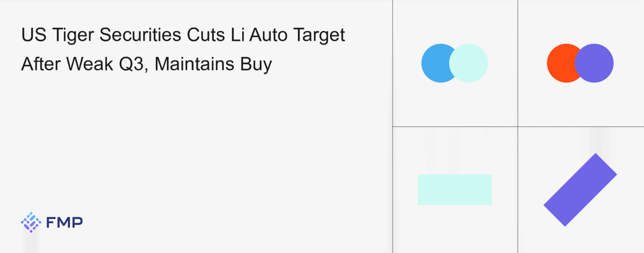Click the letter "F" in the FMP wordmark
The height and width of the screenshot is (253, 644).
[51, 222]
